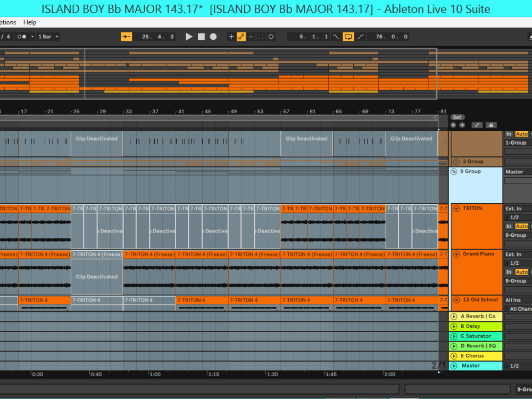Open the metronome settings dropdown arrow
The height and width of the screenshot is (399, 532).
(32, 37)
